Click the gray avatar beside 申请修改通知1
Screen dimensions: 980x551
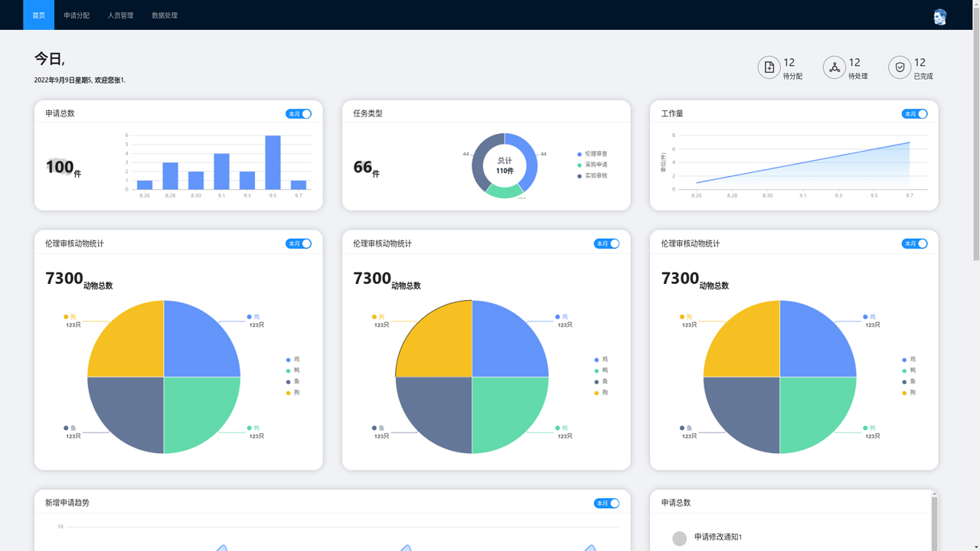tap(679, 538)
